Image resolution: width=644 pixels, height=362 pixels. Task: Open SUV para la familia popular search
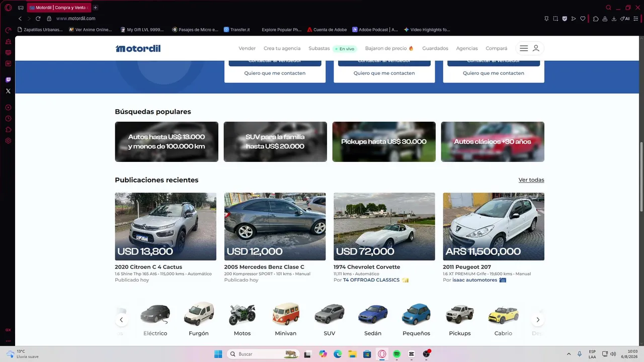point(275,142)
